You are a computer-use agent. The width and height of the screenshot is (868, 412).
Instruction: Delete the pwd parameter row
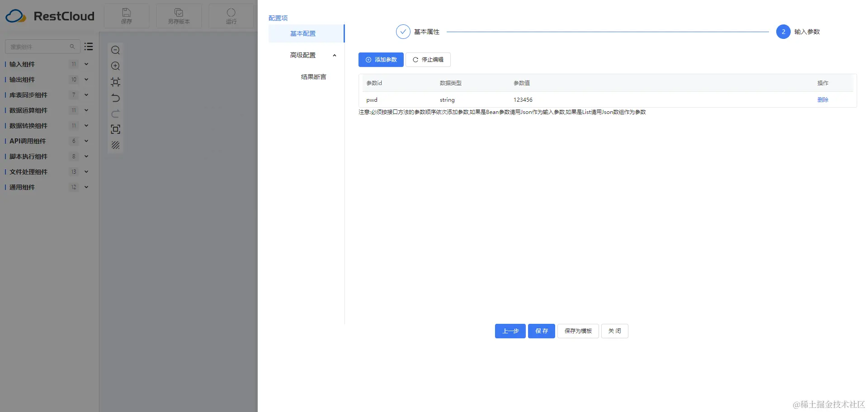click(x=823, y=100)
